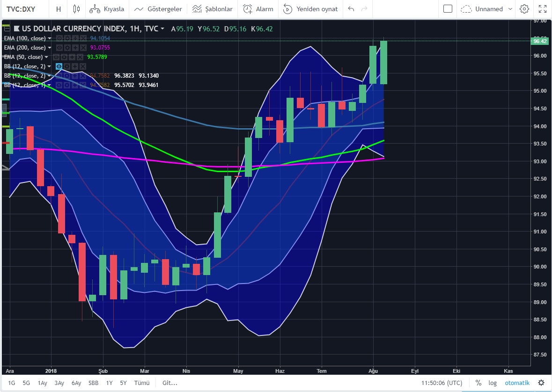Undo the last chart action

pyautogui.click(x=351, y=9)
